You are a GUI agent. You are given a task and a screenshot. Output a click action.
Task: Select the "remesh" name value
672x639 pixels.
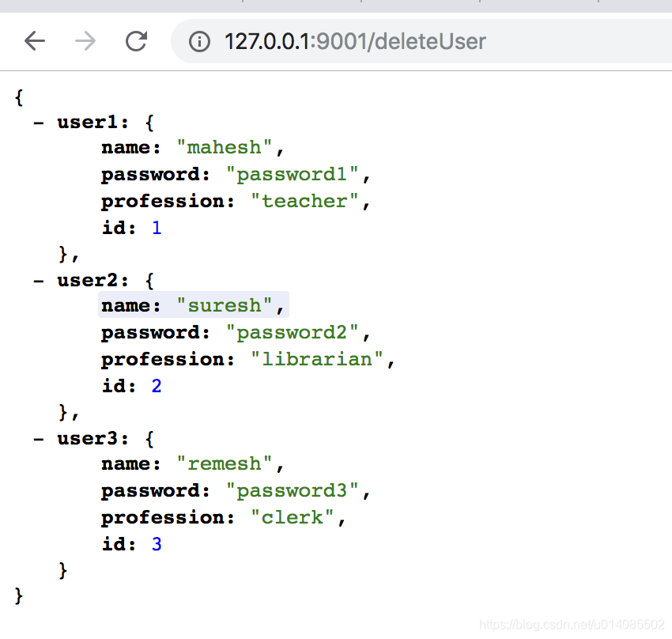[x=225, y=463]
